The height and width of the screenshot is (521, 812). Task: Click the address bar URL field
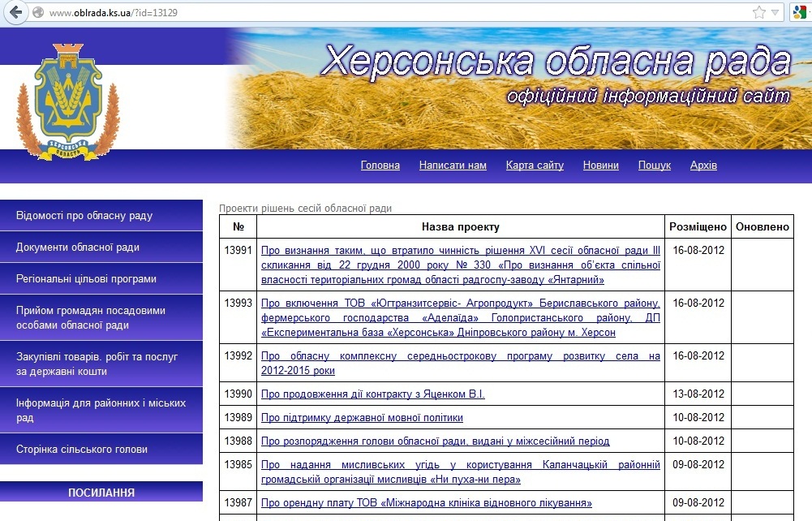coord(324,12)
